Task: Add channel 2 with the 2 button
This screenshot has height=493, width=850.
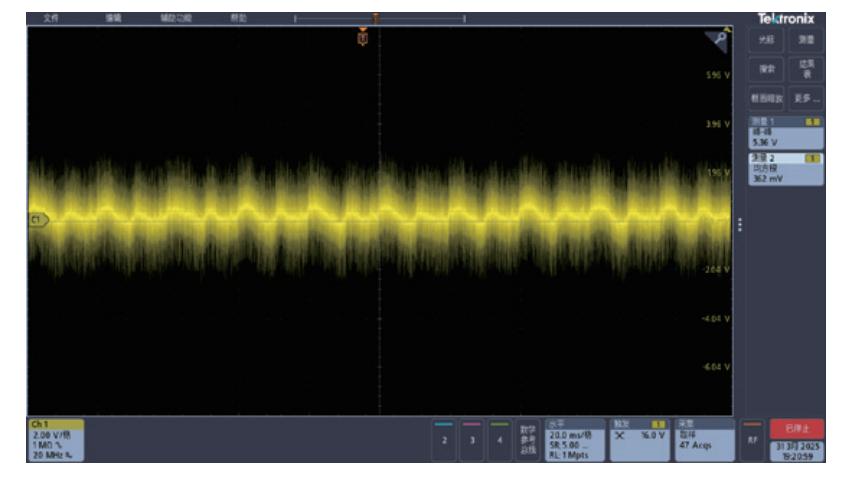Action: pos(441,439)
